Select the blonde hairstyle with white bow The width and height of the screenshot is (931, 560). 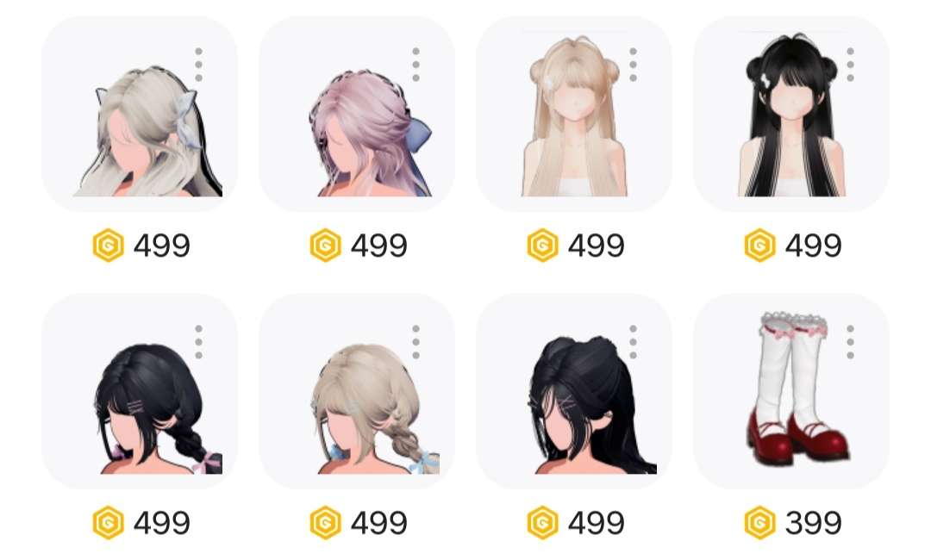click(140, 114)
